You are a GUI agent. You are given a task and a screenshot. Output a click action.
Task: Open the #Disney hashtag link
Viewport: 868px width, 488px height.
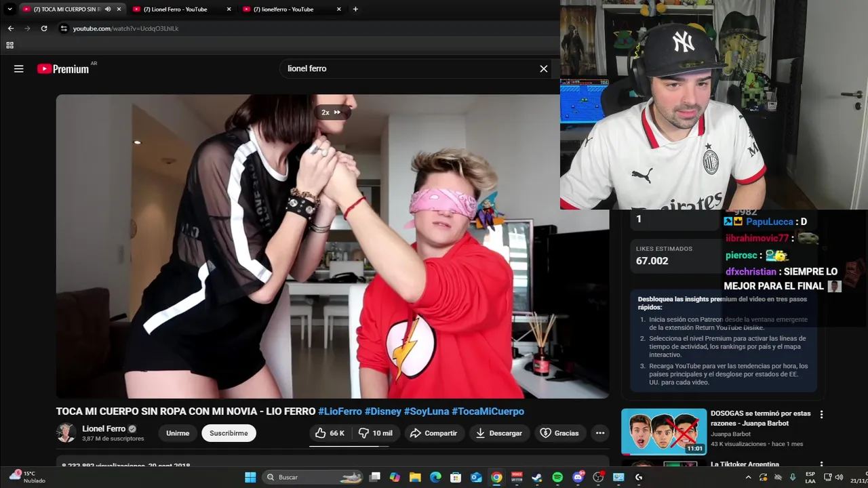coord(382,411)
